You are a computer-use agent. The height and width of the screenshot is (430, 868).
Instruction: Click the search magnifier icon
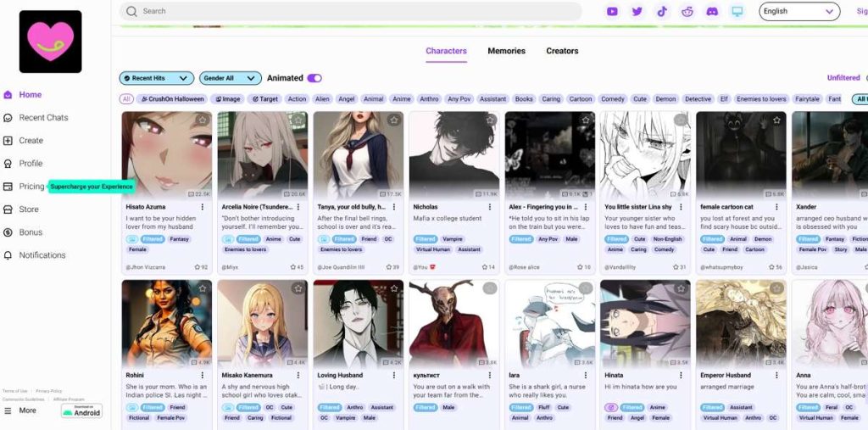point(131,11)
